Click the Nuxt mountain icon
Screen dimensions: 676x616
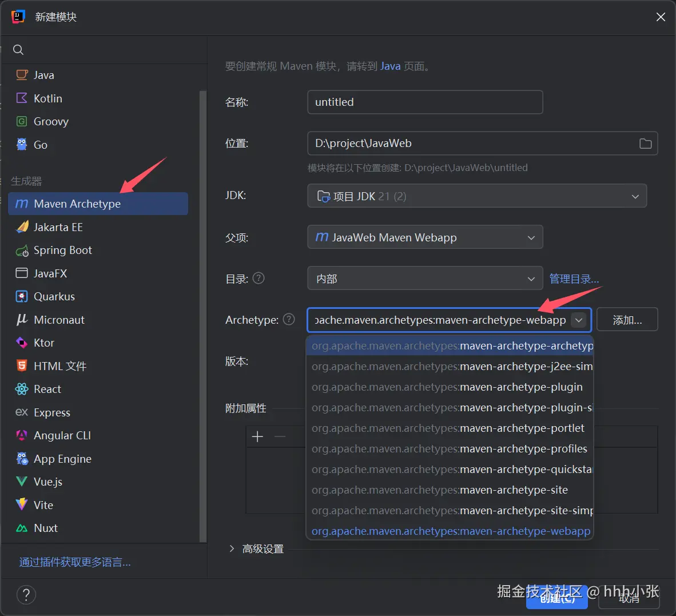[22, 528]
